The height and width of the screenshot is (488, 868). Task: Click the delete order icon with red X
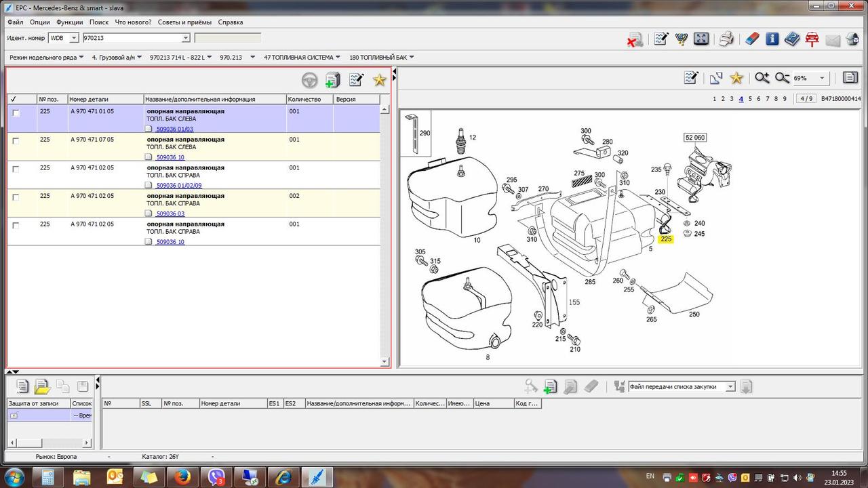coord(634,39)
